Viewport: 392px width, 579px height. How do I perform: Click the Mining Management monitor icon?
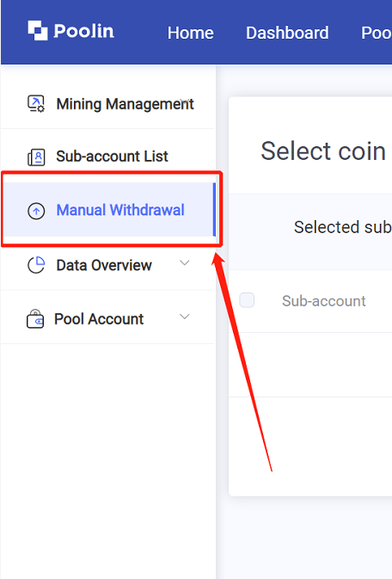click(x=36, y=104)
